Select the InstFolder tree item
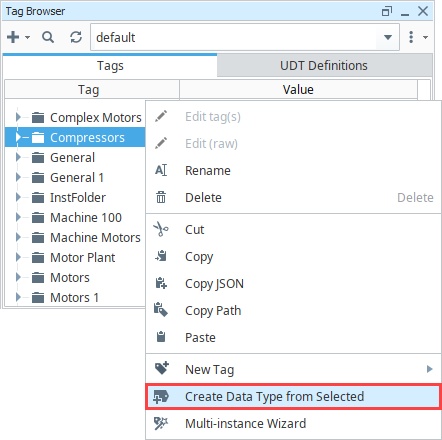This screenshot has height=440, width=442. pos(78,198)
